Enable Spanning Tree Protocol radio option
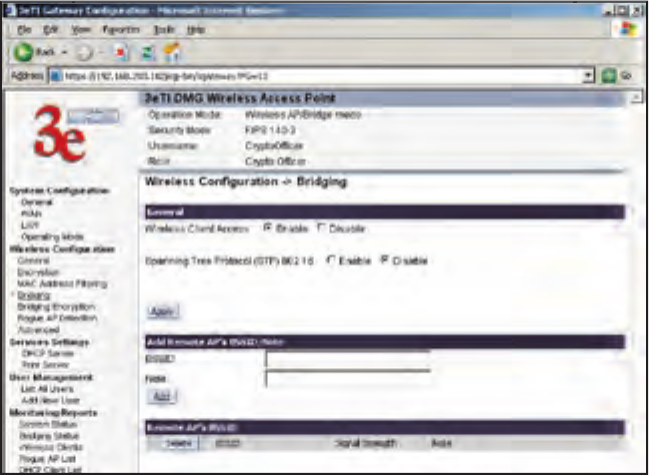The width and height of the screenshot is (649, 475). 331,260
